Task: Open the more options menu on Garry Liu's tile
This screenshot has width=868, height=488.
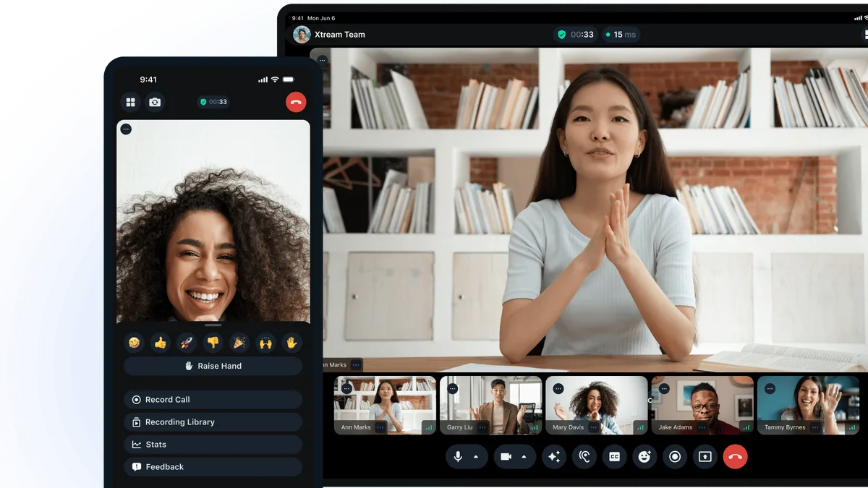Action: click(x=482, y=427)
